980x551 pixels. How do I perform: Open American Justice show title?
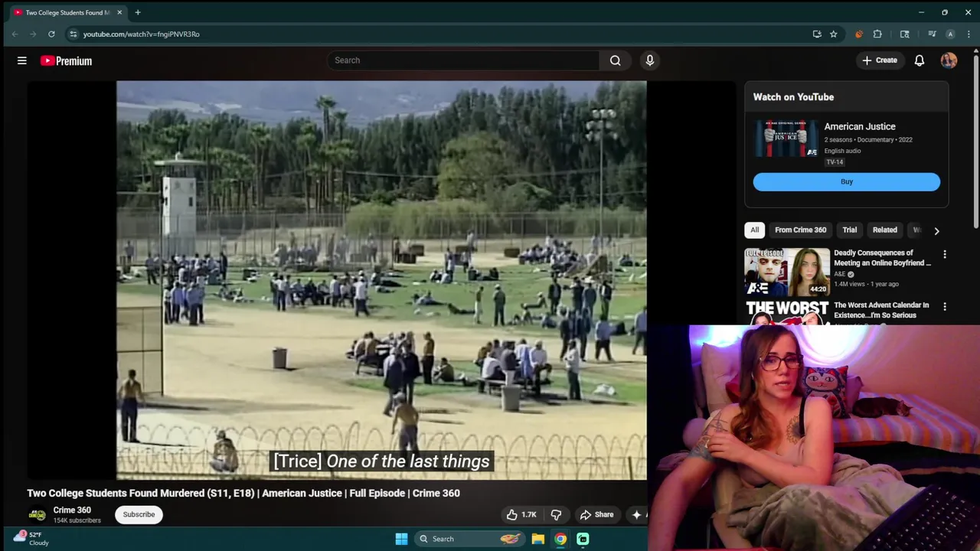click(x=860, y=126)
